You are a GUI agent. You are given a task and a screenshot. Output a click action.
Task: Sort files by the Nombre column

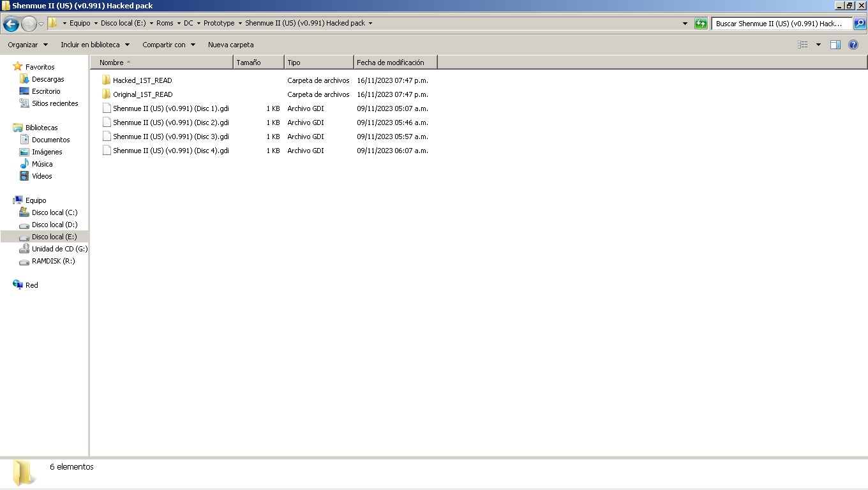click(162, 63)
